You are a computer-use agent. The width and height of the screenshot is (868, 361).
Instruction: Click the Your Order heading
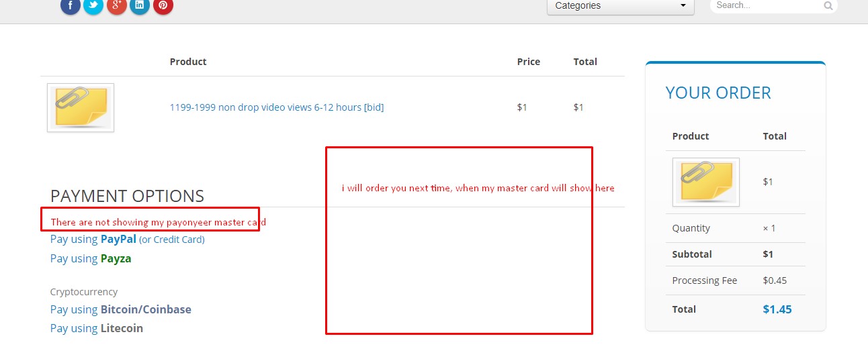click(718, 93)
